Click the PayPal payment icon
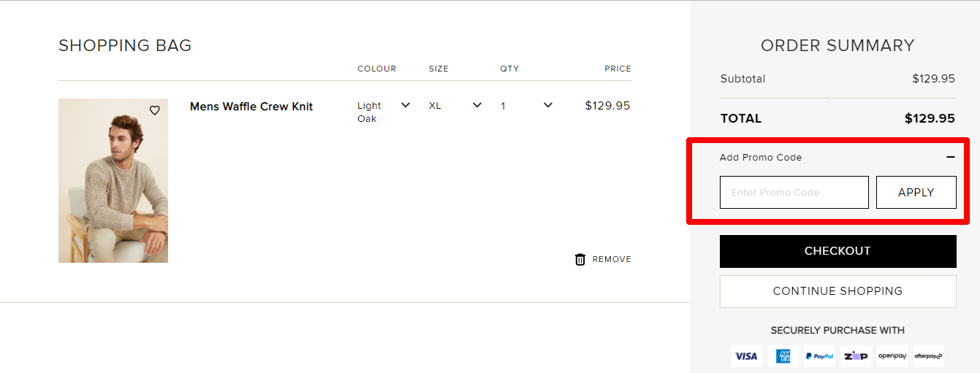The width and height of the screenshot is (980, 373). click(x=820, y=356)
